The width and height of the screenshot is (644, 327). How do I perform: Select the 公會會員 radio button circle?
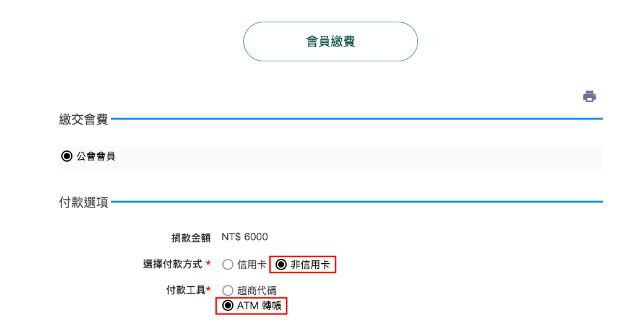click(66, 156)
